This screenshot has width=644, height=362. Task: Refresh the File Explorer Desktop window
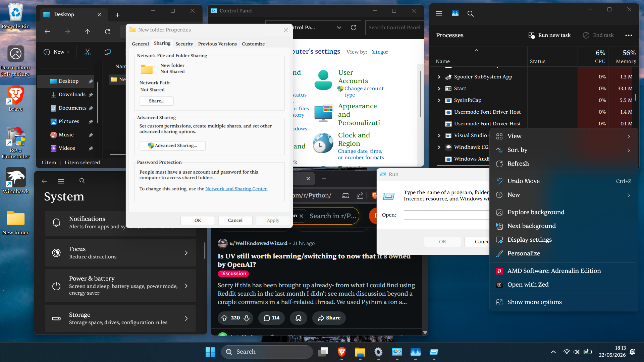(x=108, y=32)
